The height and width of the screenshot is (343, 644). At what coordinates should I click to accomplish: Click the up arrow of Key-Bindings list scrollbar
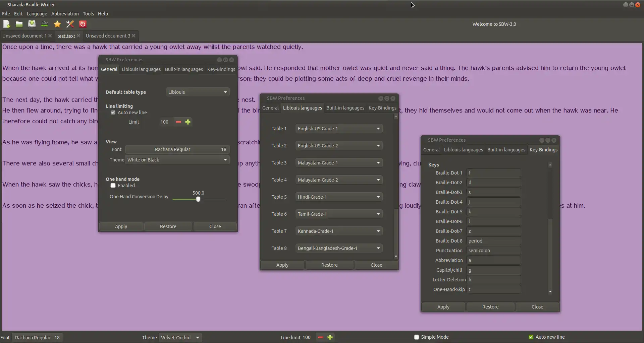click(550, 165)
